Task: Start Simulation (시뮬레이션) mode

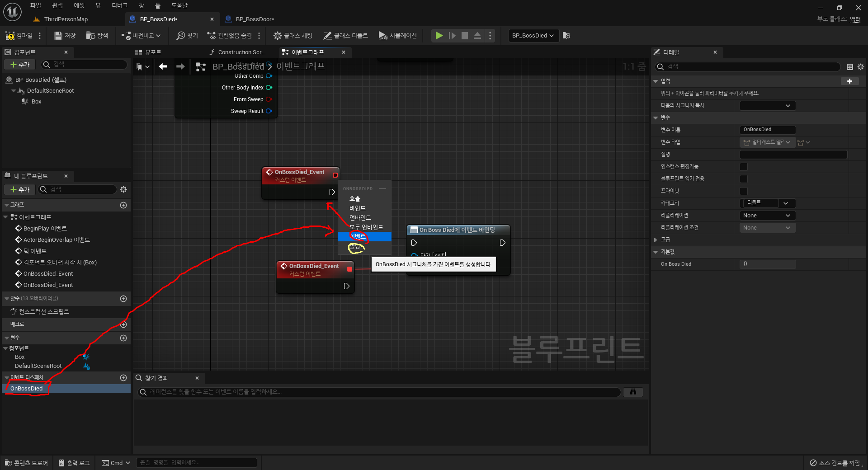Action: [397, 36]
